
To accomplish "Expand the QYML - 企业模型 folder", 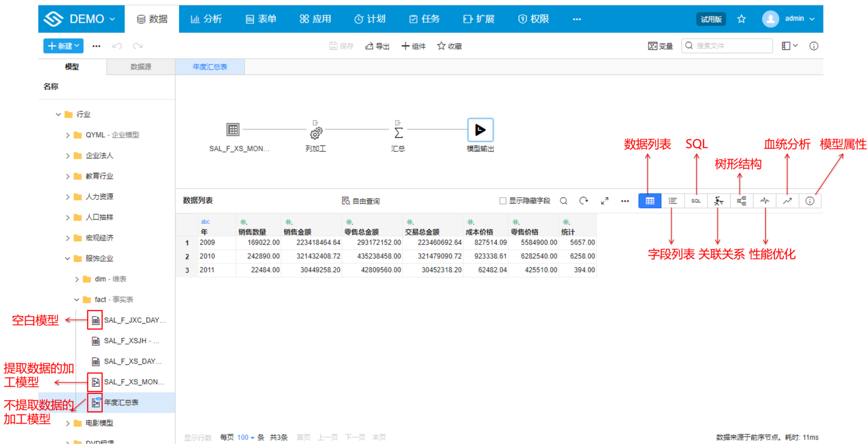I will tap(67, 135).
